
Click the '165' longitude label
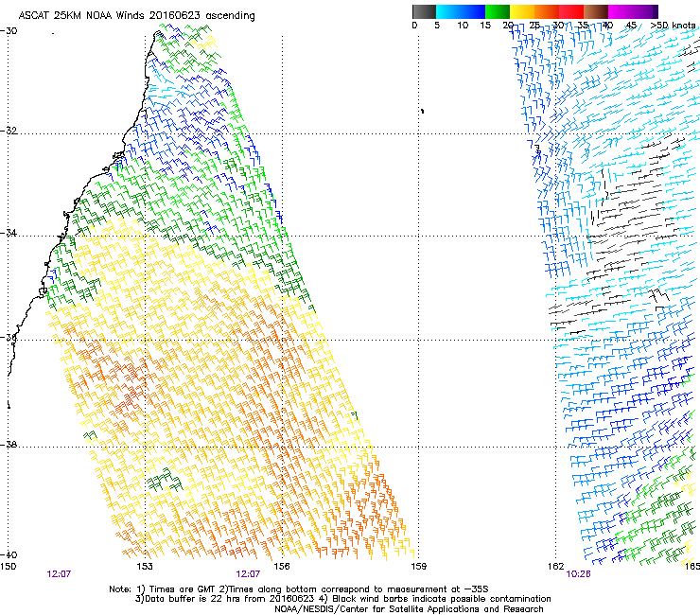pyautogui.click(x=692, y=567)
